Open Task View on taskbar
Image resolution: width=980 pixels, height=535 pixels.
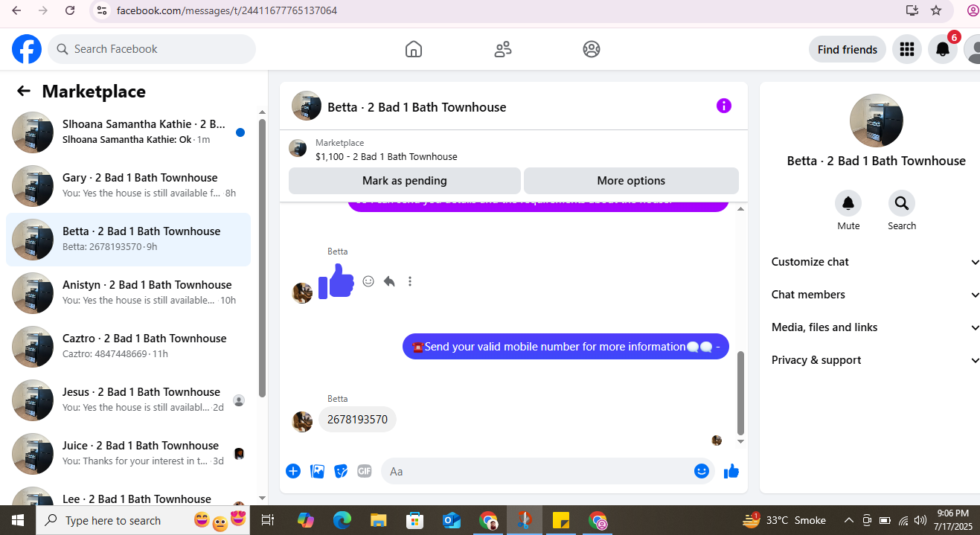(x=268, y=520)
